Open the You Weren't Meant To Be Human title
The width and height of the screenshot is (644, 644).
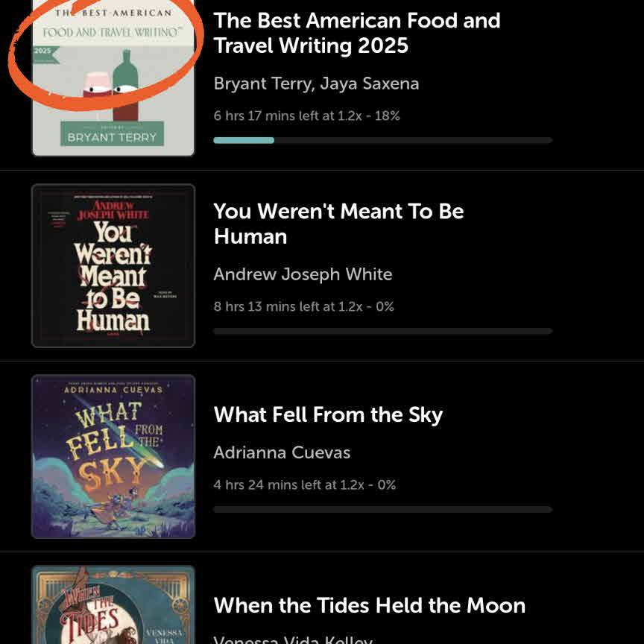pos(338,224)
